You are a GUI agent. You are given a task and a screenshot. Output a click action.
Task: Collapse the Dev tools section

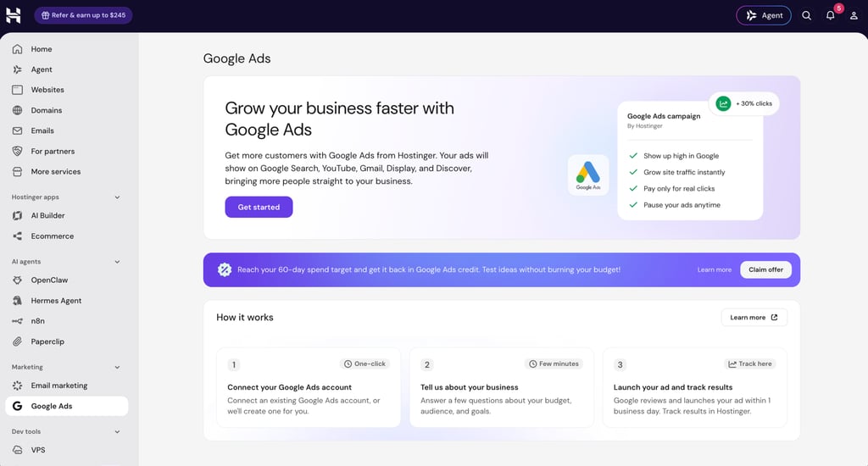pyautogui.click(x=117, y=432)
